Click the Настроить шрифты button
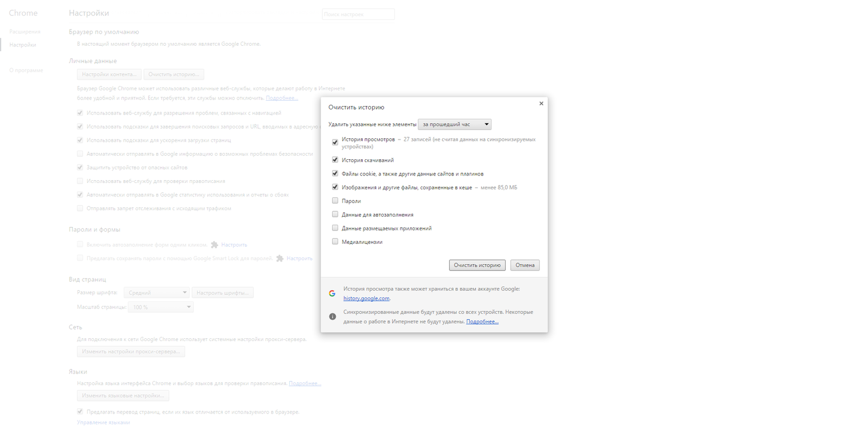 click(x=222, y=293)
